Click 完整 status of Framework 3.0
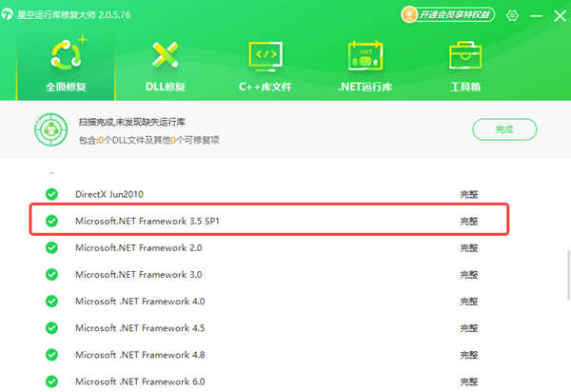Viewport: 571px width, 392px height. pyautogui.click(x=469, y=275)
